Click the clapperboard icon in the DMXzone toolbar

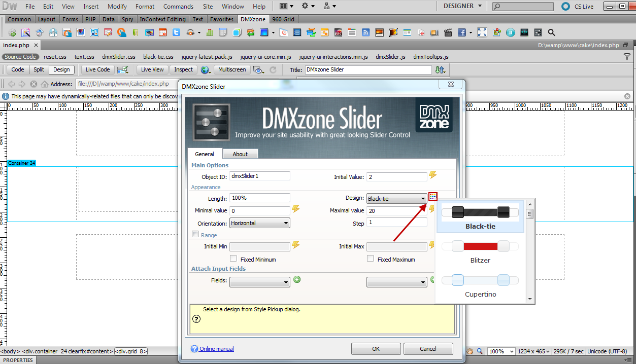[x=447, y=32]
